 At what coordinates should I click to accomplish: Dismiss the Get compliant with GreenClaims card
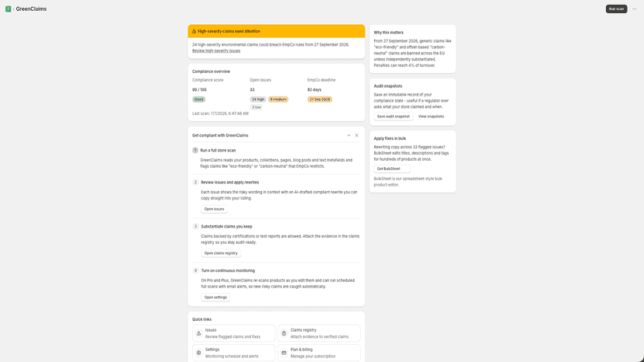356,135
